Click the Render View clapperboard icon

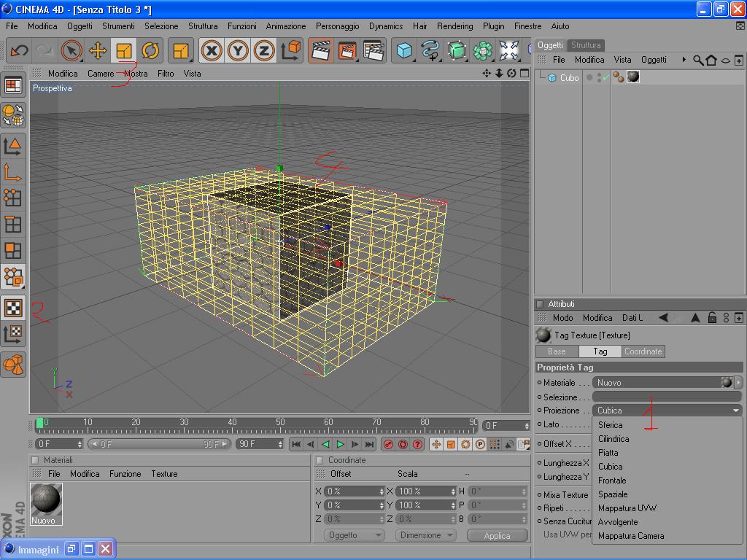click(320, 50)
